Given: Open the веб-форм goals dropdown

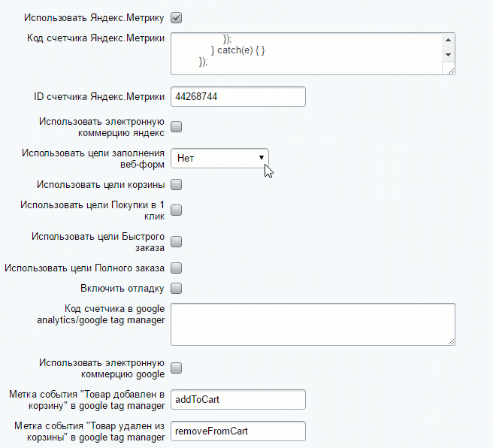Looking at the screenshot, I should click(219, 158).
